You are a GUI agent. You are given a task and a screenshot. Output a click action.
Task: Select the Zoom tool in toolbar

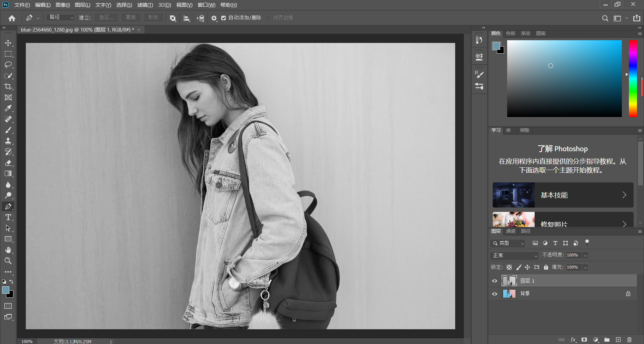8,261
